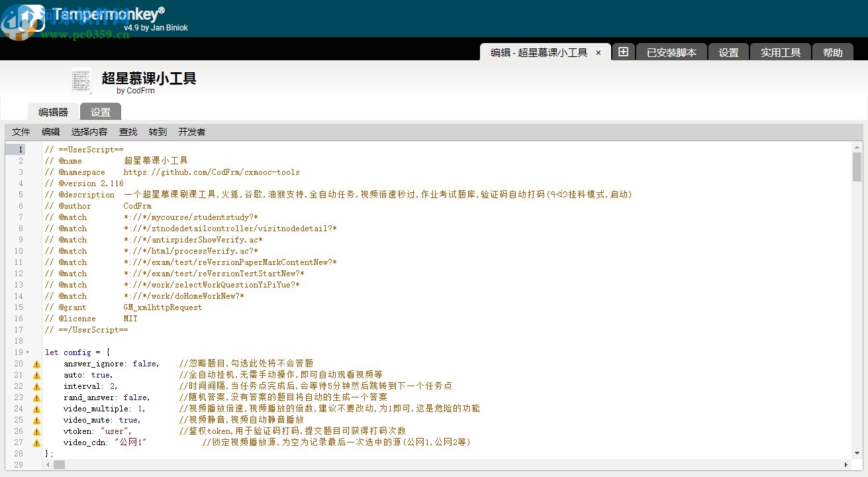Click the script title 超星慕课小工具 heading
This screenshot has height=477, width=868.
click(x=149, y=78)
